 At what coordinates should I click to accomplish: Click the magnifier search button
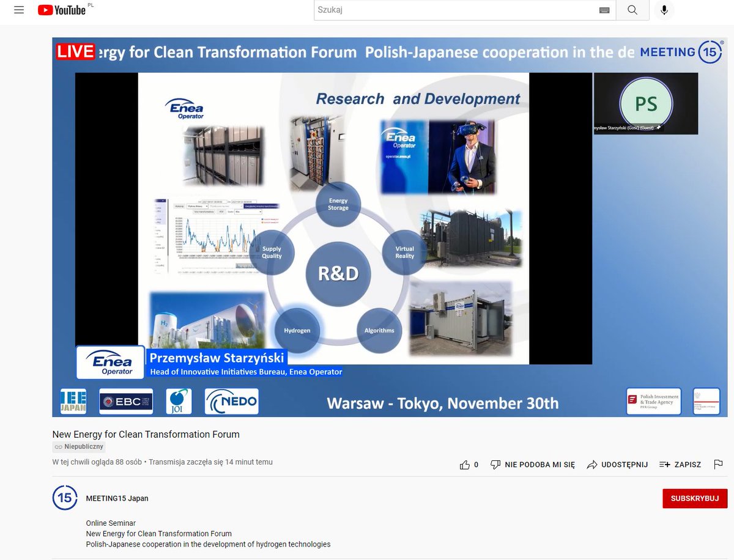pyautogui.click(x=632, y=10)
